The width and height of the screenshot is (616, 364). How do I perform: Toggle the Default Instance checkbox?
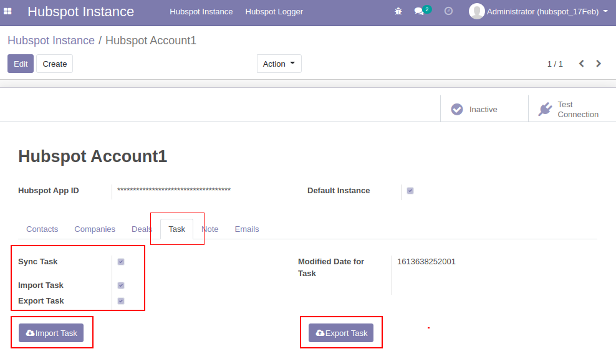pyautogui.click(x=410, y=191)
